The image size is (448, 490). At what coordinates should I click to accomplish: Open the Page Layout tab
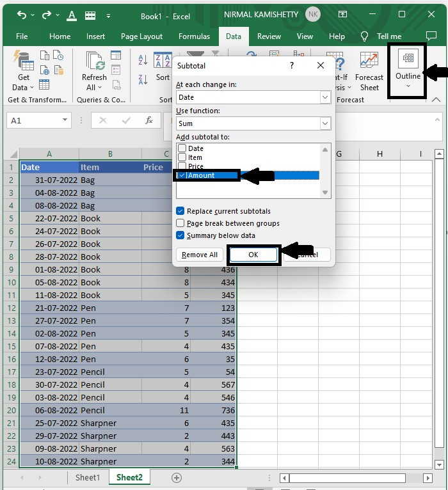pos(141,36)
